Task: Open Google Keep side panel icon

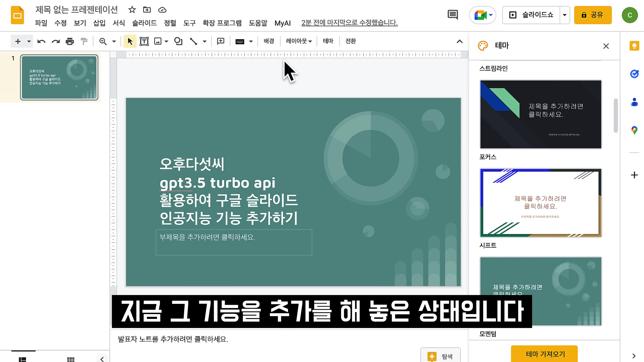Action: click(x=634, y=46)
